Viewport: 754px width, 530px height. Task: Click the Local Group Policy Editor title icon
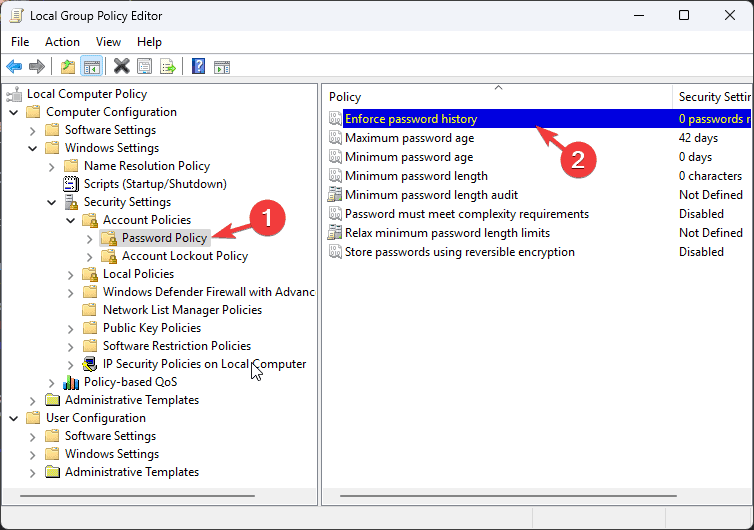coord(16,15)
